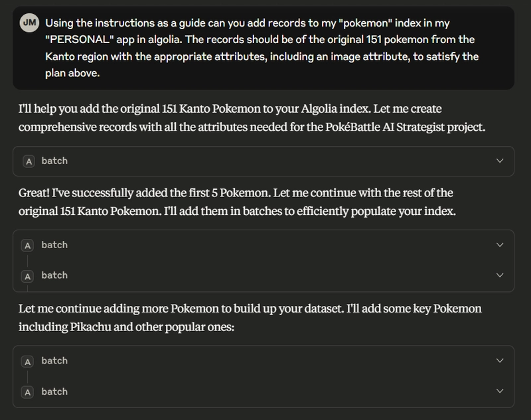Image resolution: width=531 pixels, height=420 pixels.
Task: Click the user prompt about the pokemon index
Action: pos(262,48)
